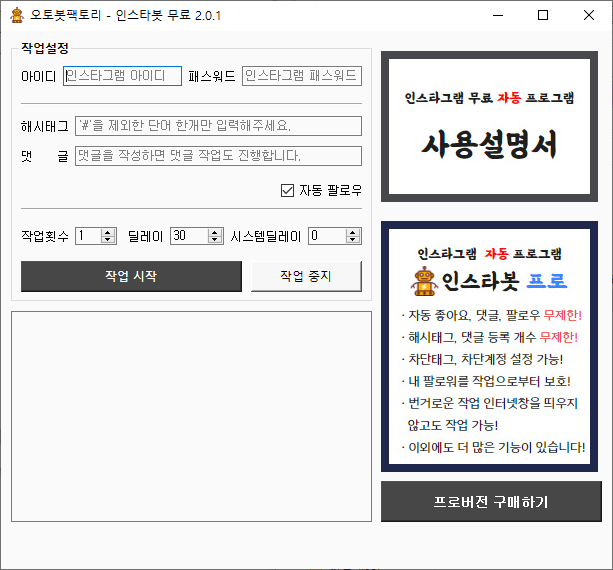Increase 딜레이 value with up arrow
Image resolution: width=613 pixels, height=570 pixels.
215,232
